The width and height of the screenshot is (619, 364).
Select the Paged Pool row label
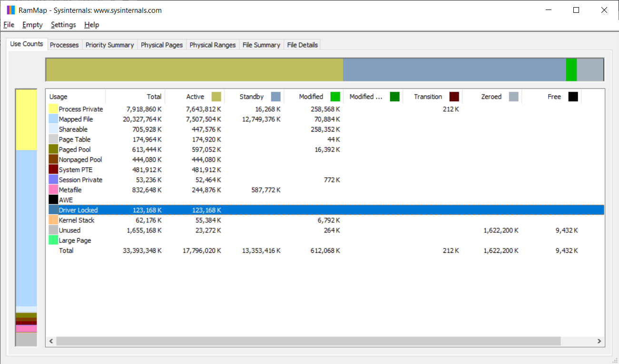[75, 149]
